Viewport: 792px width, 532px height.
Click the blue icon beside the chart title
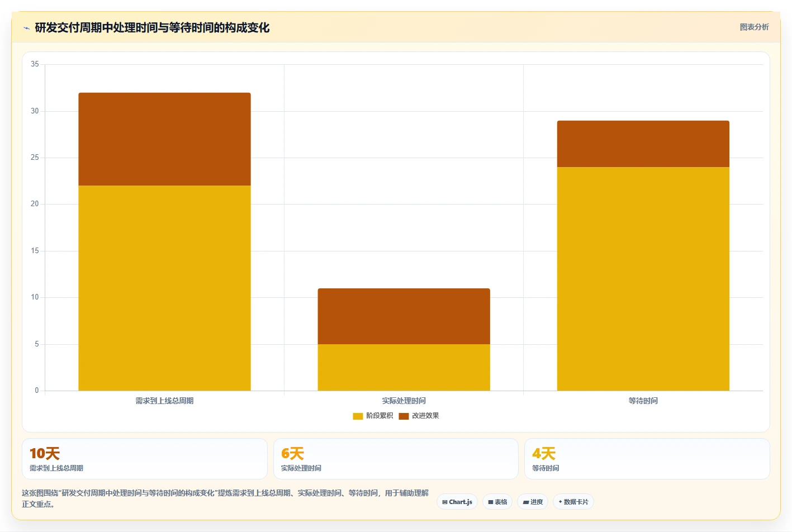[x=26, y=28]
